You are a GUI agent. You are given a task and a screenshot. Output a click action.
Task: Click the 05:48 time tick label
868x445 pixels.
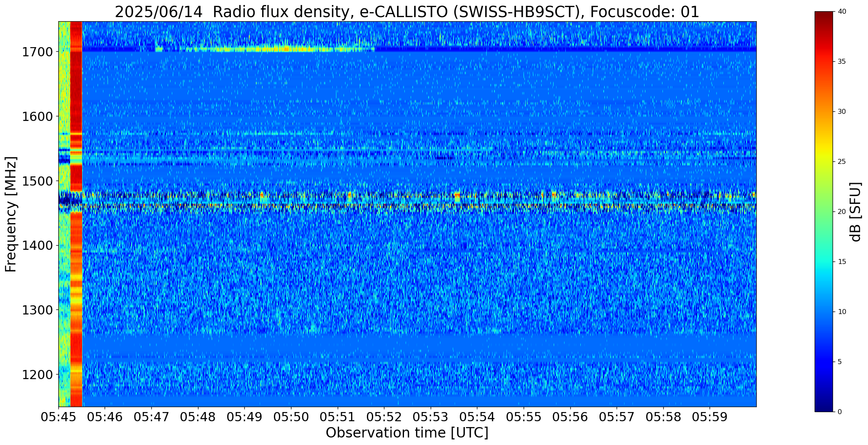pyautogui.click(x=198, y=417)
